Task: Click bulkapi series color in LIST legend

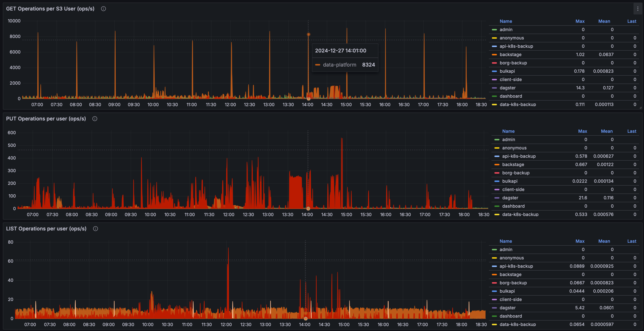Action: pyautogui.click(x=494, y=291)
